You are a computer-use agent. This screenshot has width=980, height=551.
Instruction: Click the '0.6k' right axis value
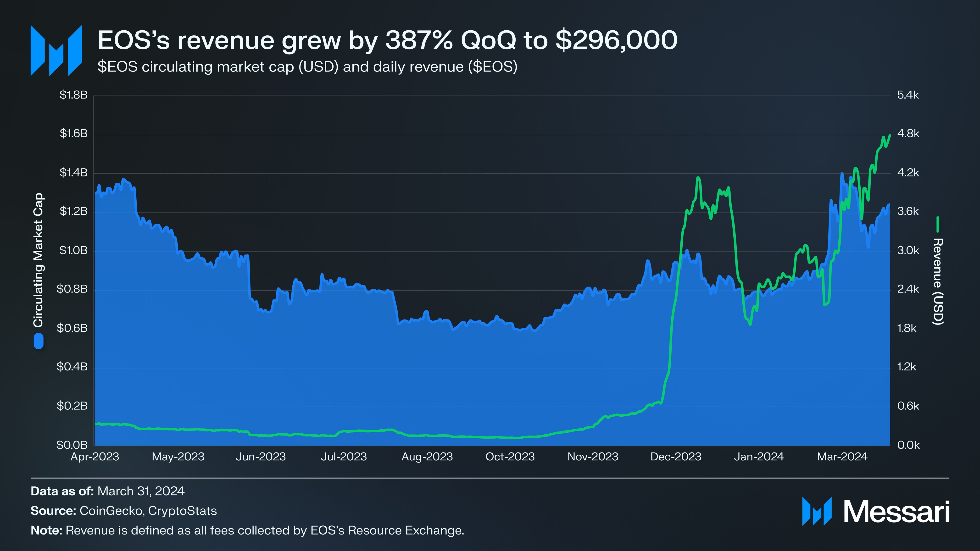click(x=908, y=406)
